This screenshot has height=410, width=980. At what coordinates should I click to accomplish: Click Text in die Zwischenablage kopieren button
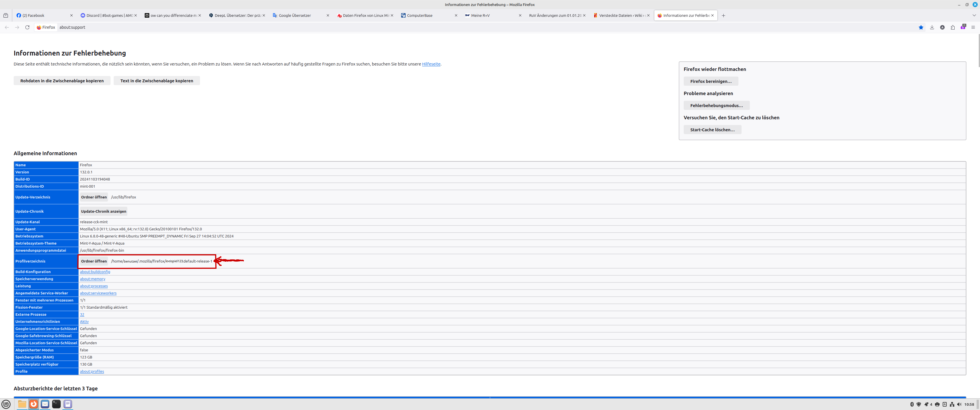156,81
